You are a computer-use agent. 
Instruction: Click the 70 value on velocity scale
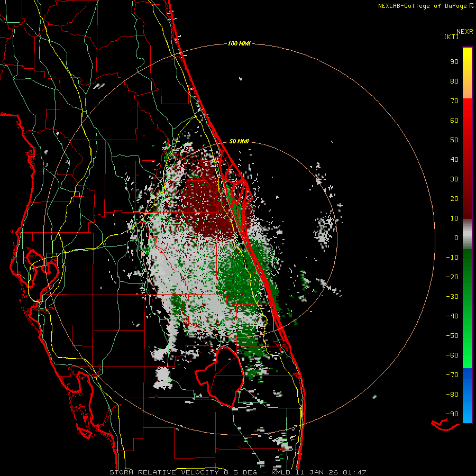[454, 101]
